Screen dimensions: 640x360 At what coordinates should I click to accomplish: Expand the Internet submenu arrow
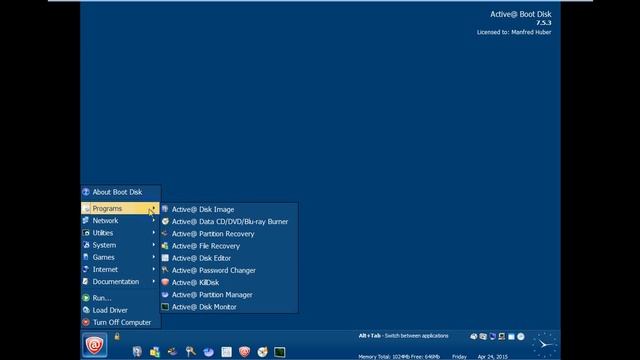coord(153,269)
